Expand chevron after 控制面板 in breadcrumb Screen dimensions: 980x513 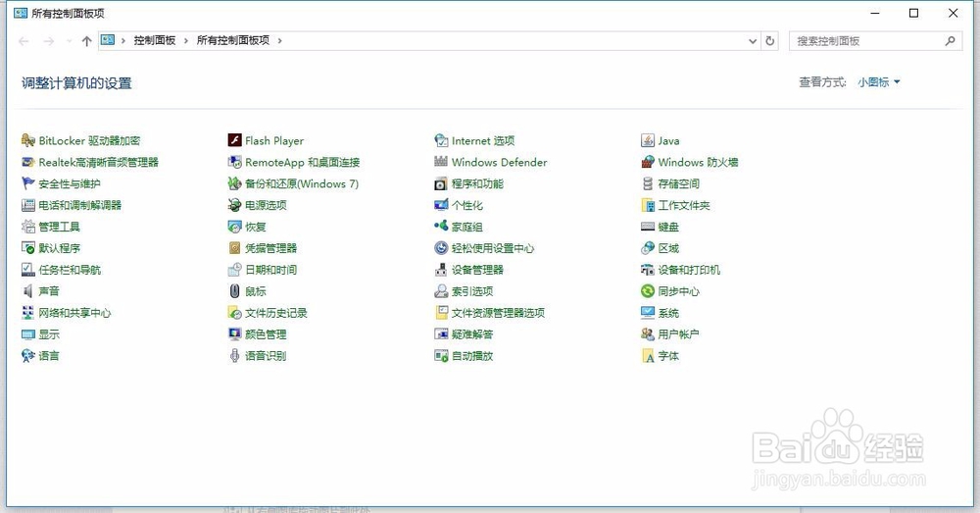[185, 40]
